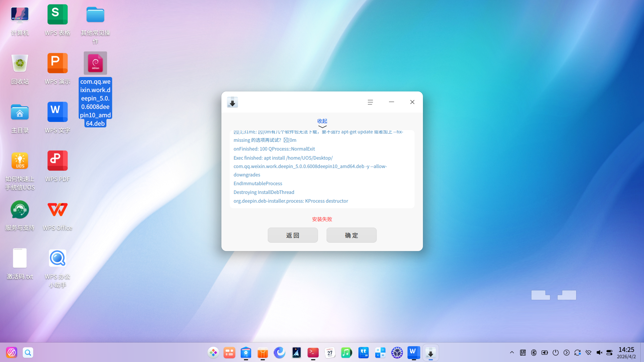Open the terminal icon in dock

313,352
